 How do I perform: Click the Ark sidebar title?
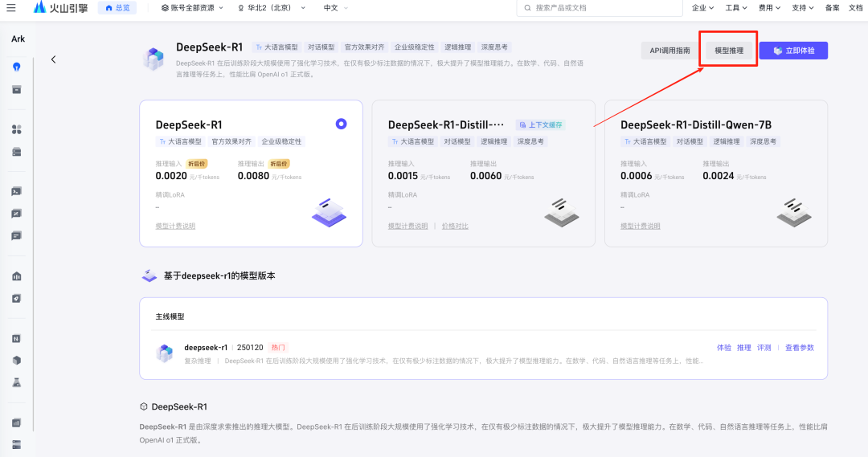tap(18, 39)
